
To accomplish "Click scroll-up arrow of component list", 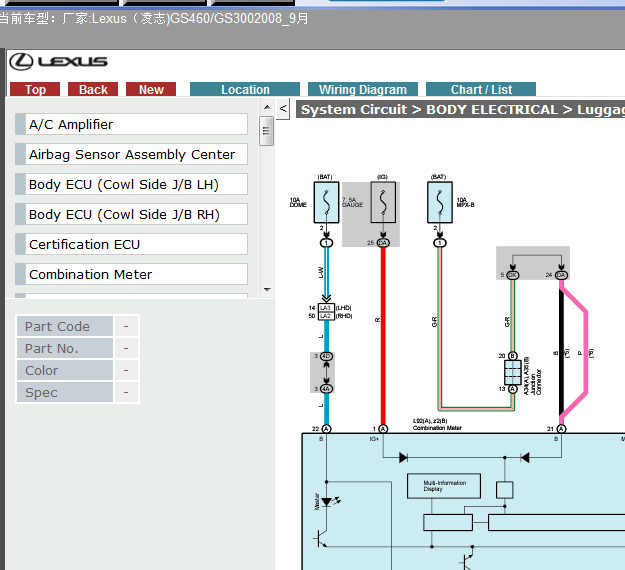I will click(267, 107).
